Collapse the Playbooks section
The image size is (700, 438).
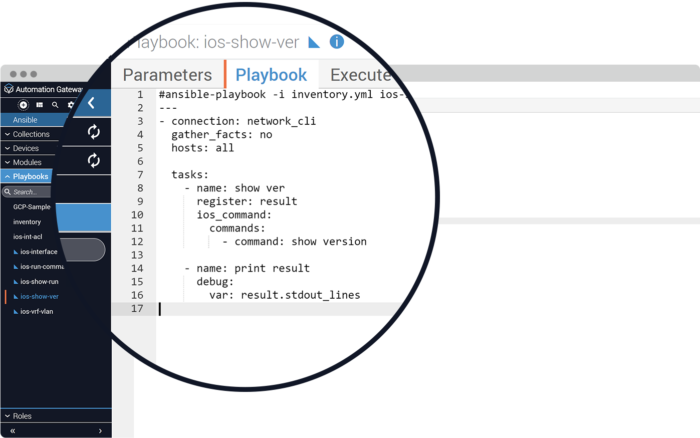[x=29, y=176]
